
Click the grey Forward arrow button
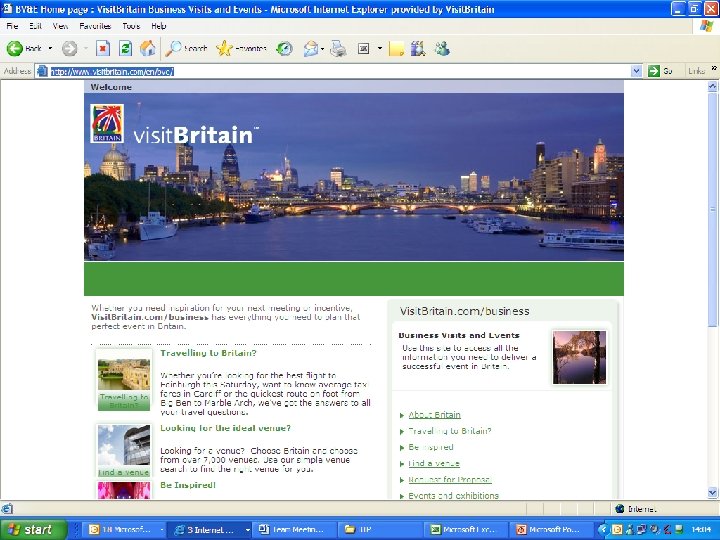(x=69, y=48)
